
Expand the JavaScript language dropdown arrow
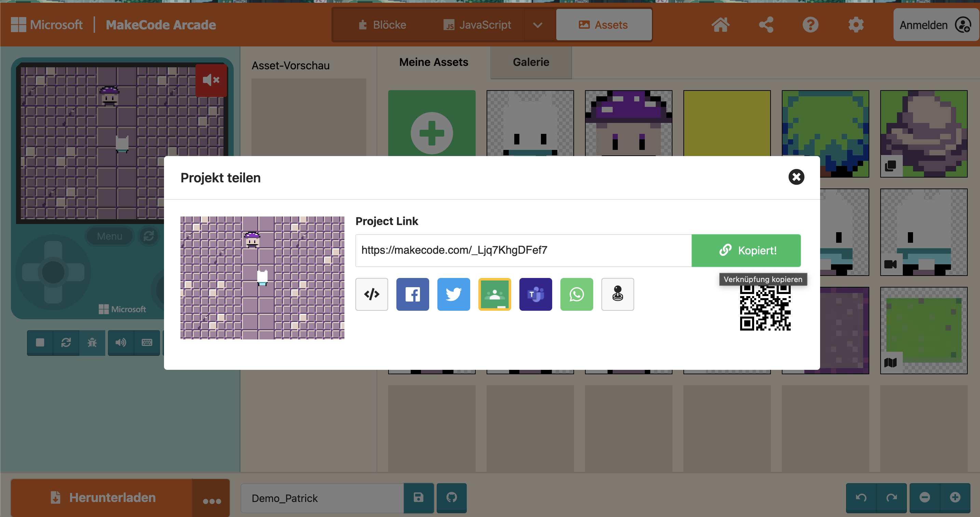[537, 25]
